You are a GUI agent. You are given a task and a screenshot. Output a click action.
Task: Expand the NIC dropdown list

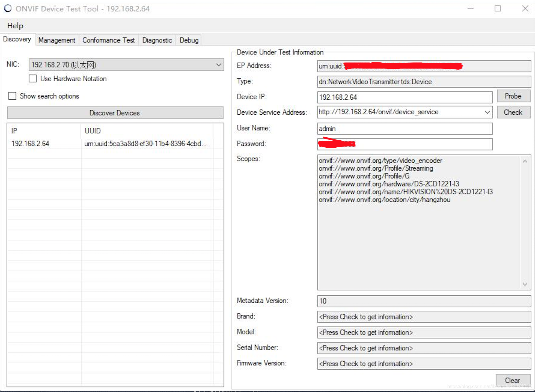(x=219, y=65)
